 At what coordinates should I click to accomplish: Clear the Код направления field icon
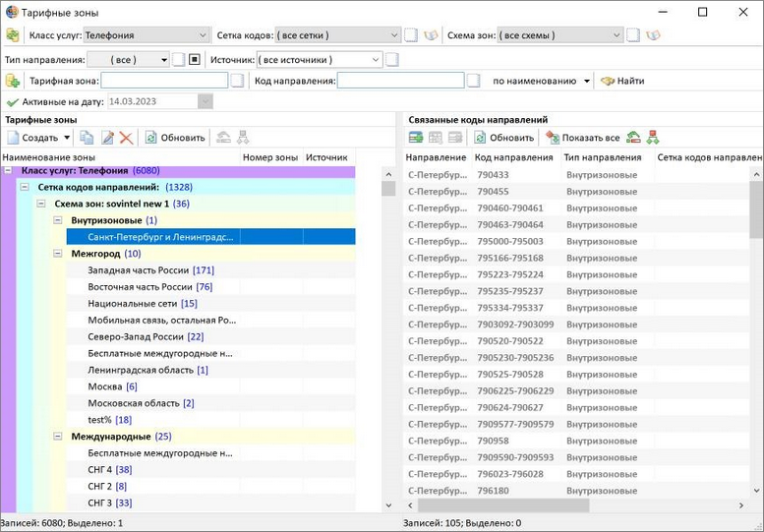474,81
